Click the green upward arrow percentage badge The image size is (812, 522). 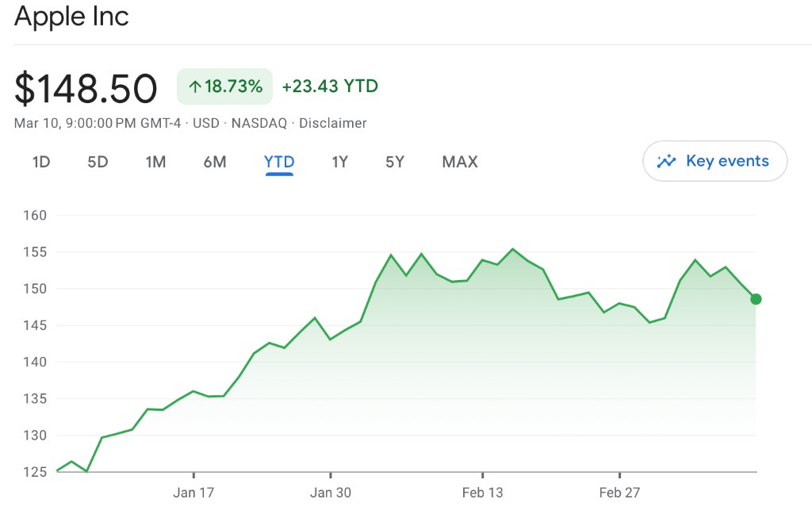click(x=224, y=86)
